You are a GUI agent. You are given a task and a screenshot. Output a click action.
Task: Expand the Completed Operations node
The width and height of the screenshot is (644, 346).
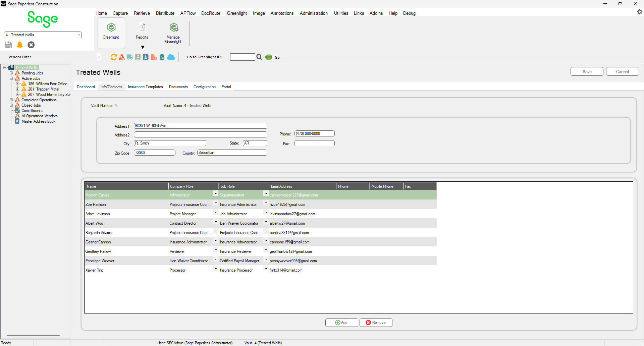coord(11,100)
